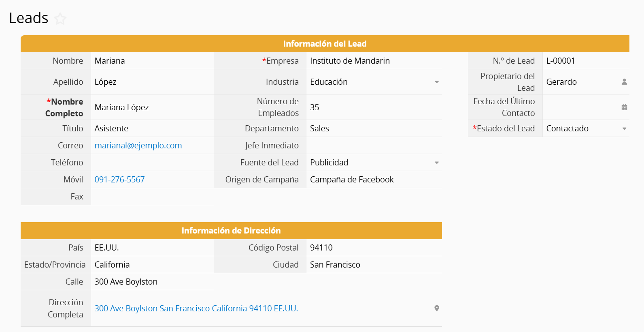Click the empty Fax field
Image resolution: width=644 pixels, height=332 pixels.
(x=152, y=197)
